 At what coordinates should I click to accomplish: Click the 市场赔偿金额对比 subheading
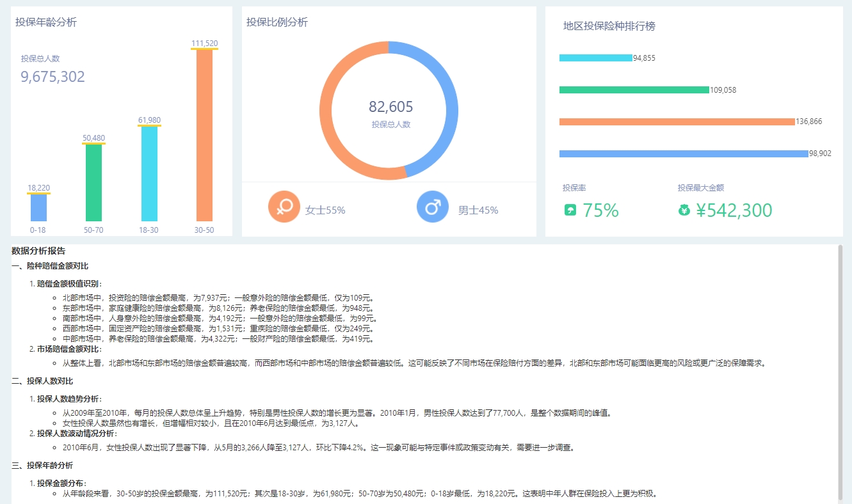point(68,349)
